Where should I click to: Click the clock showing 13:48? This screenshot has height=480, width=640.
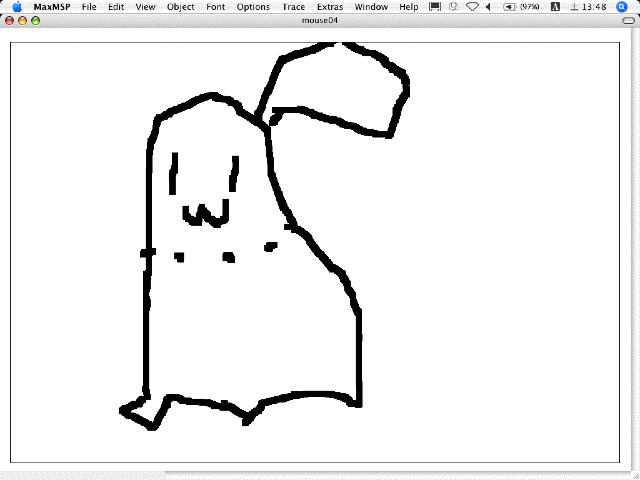(595, 7)
